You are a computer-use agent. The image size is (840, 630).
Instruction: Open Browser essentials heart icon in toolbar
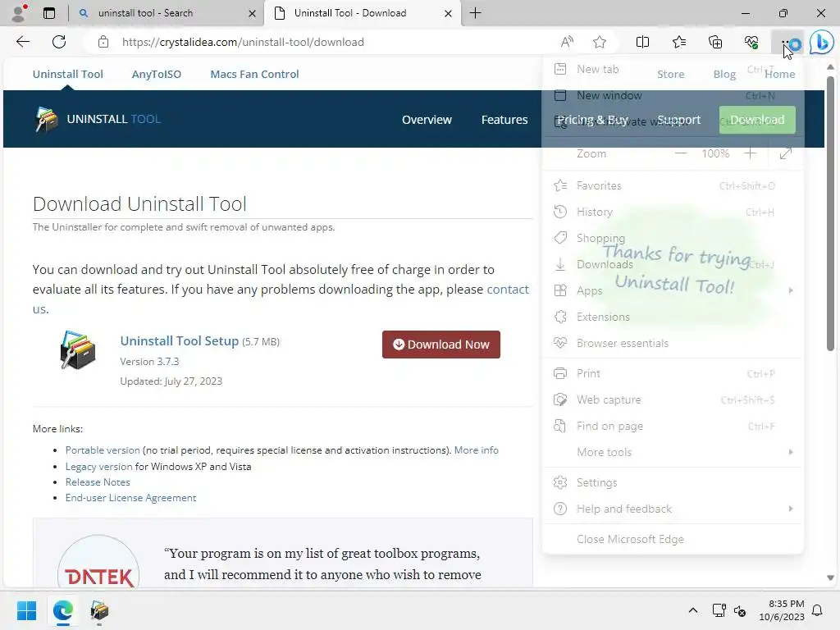pyautogui.click(x=751, y=42)
